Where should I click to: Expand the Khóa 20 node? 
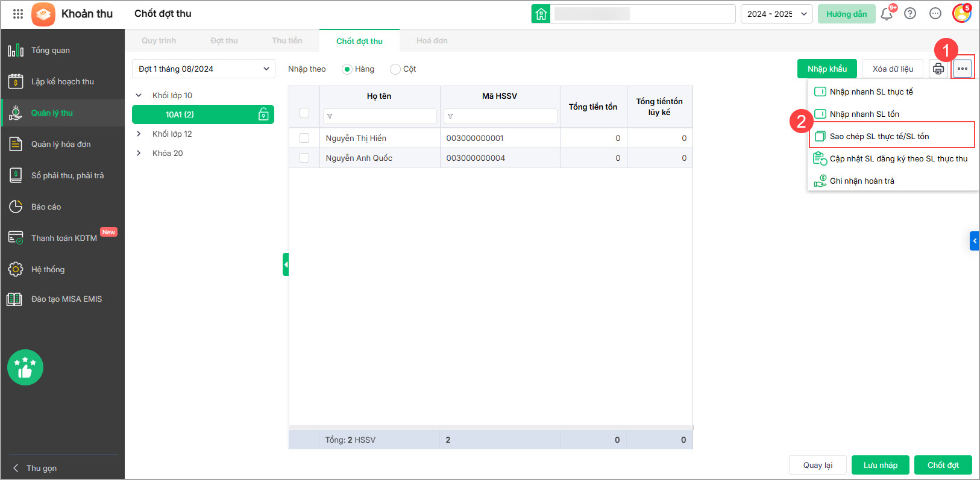pos(139,153)
